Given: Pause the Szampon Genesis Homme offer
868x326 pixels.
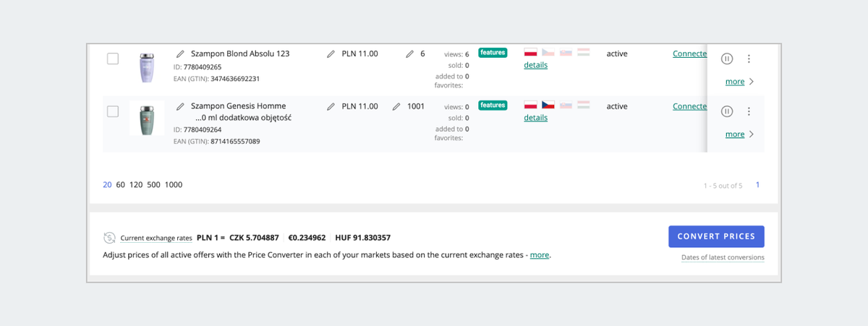Looking at the screenshot, I should pos(728,111).
